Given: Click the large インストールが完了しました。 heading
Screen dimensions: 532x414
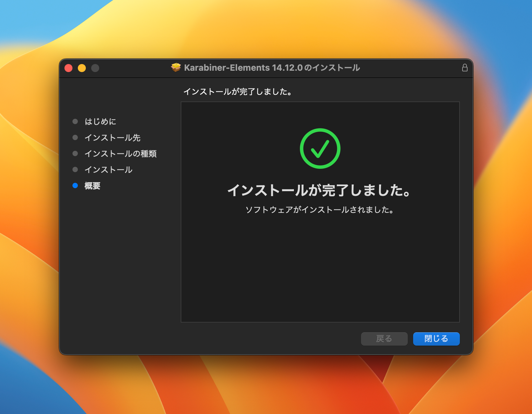Looking at the screenshot, I should coord(320,190).
